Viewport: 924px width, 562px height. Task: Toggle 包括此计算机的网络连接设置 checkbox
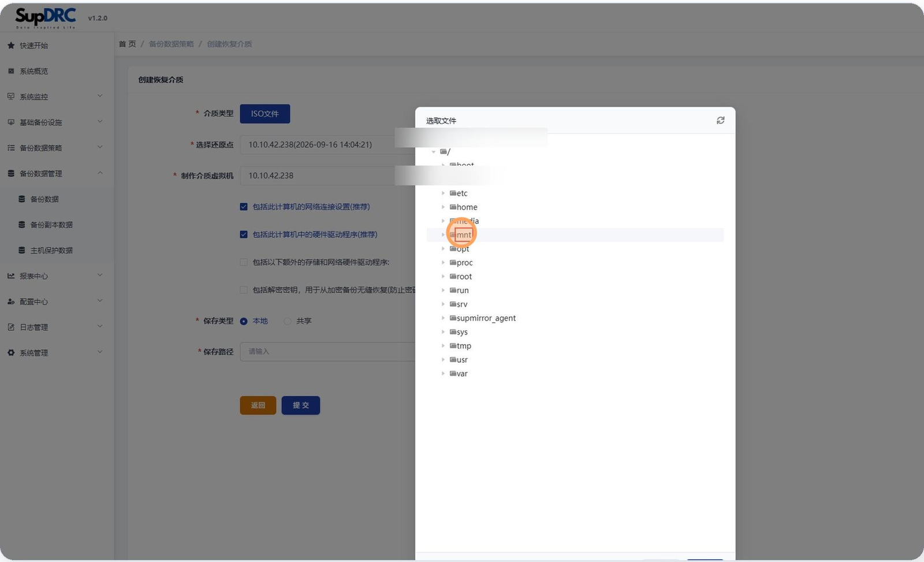coord(244,207)
